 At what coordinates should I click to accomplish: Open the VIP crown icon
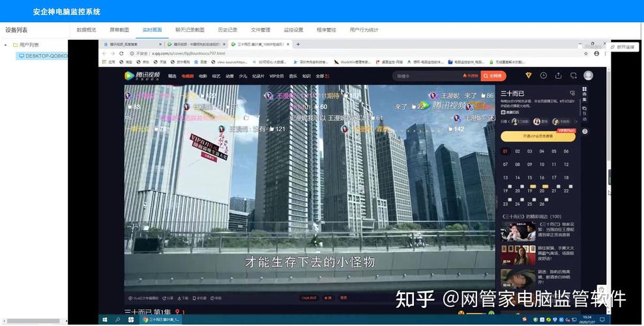(x=529, y=76)
